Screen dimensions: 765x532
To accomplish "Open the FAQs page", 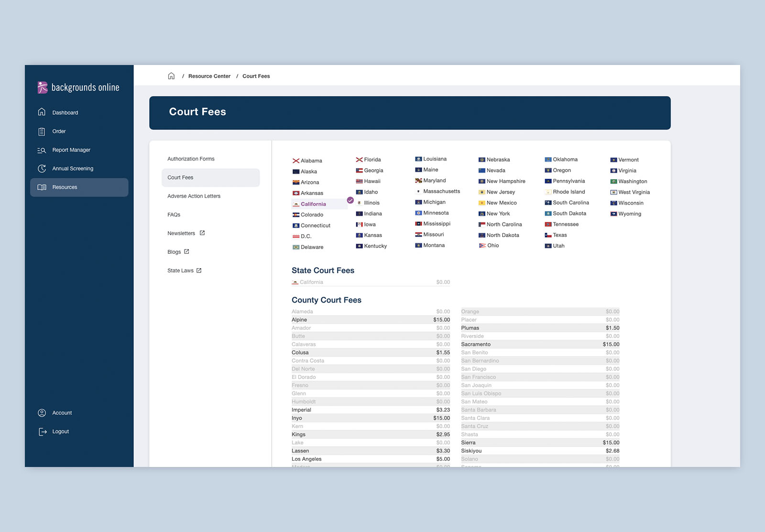I will pyautogui.click(x=174, y=215).
